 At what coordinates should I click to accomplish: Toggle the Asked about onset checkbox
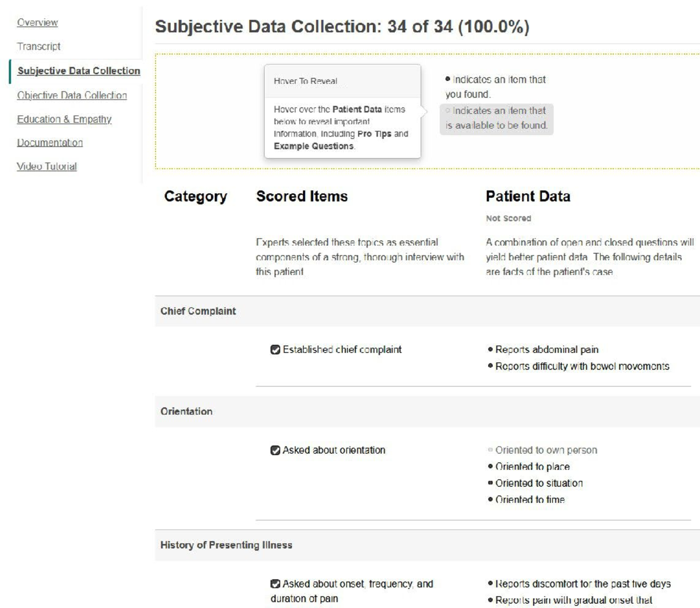(275, 584)
